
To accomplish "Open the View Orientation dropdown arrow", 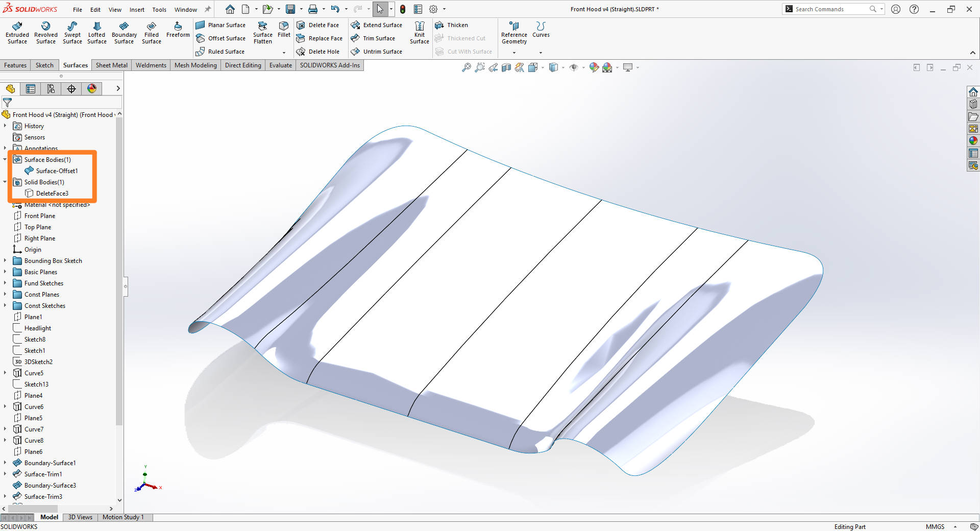I will pyautogui.click(x=543, y=67).
